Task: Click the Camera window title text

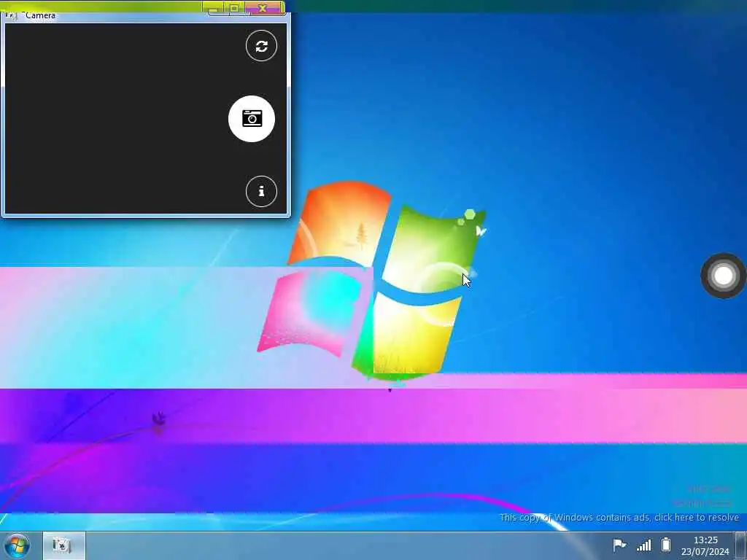Action: point(41,15)
